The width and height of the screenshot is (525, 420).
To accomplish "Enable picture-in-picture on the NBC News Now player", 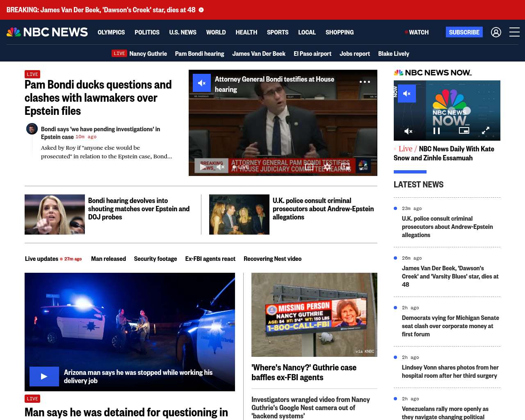I will [464, 131].
